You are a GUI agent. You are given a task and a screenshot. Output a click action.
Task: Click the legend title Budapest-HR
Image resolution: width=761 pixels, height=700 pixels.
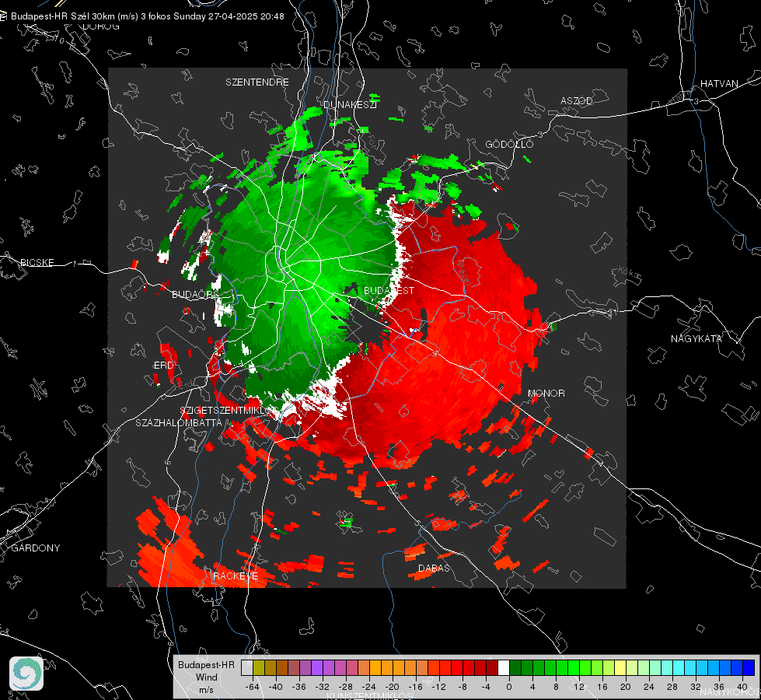click(206, 665)
